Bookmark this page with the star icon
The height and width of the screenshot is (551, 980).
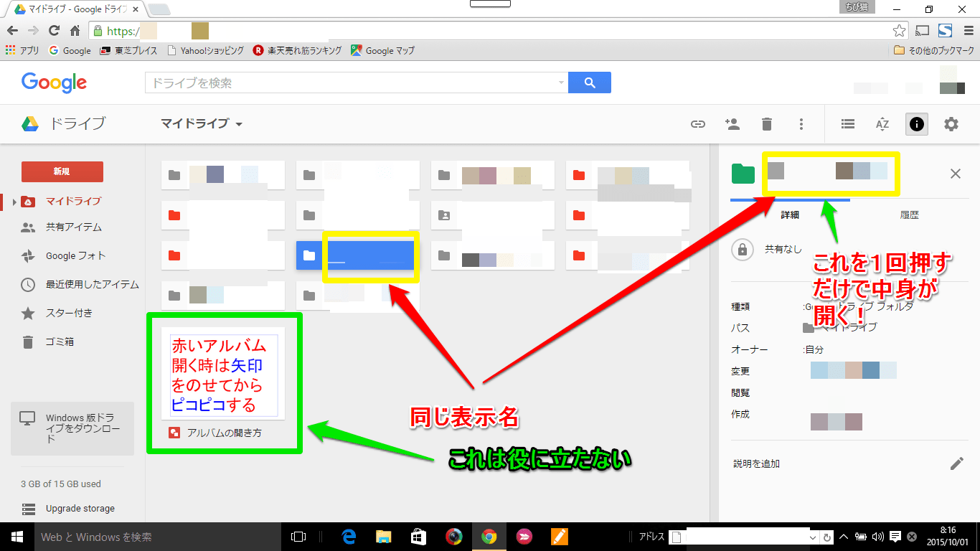(899, 31)
